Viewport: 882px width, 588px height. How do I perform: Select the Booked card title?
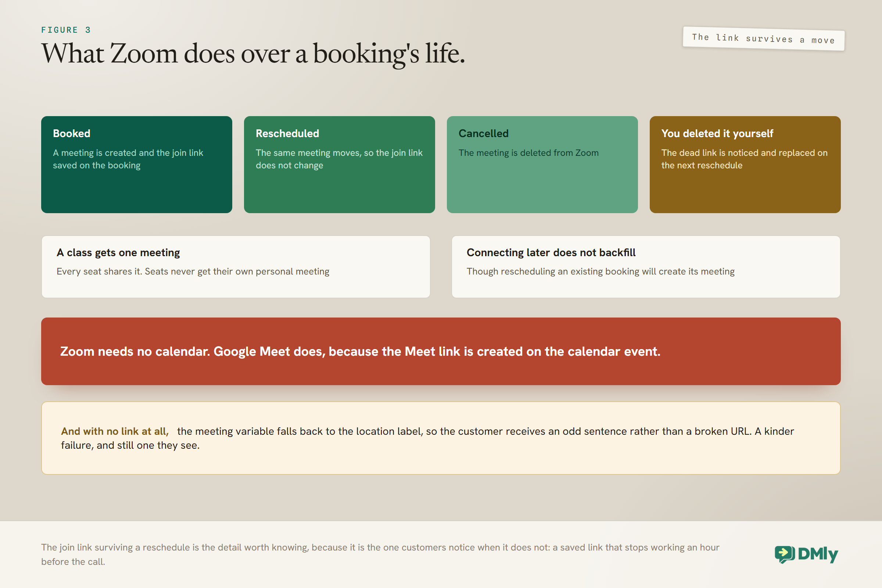pos(72,133)
